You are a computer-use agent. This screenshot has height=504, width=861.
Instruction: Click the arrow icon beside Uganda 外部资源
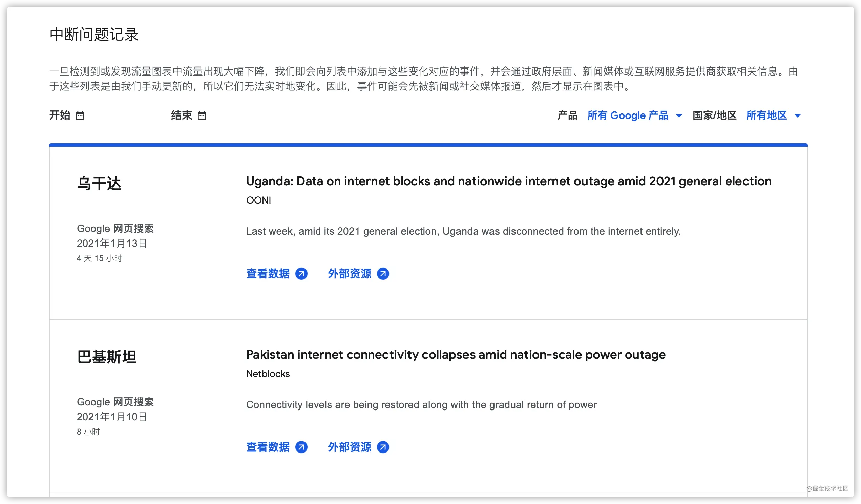point(383,274)
